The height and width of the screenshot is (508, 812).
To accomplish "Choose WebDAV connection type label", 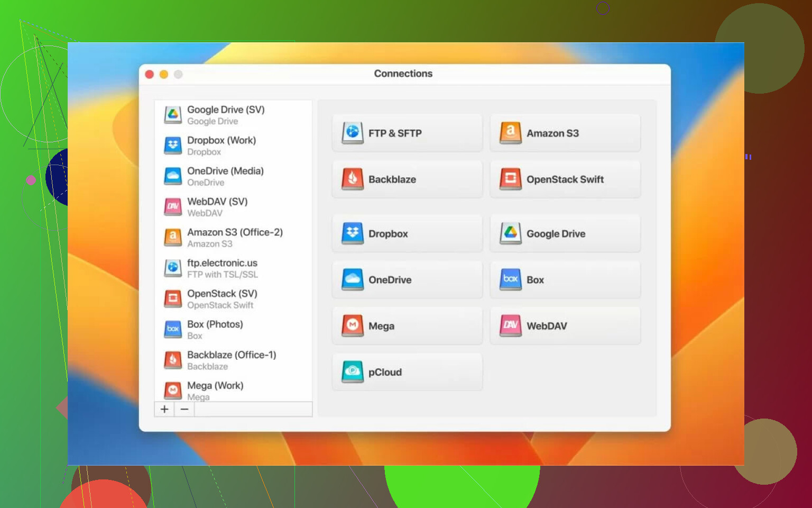I will 547,326.
